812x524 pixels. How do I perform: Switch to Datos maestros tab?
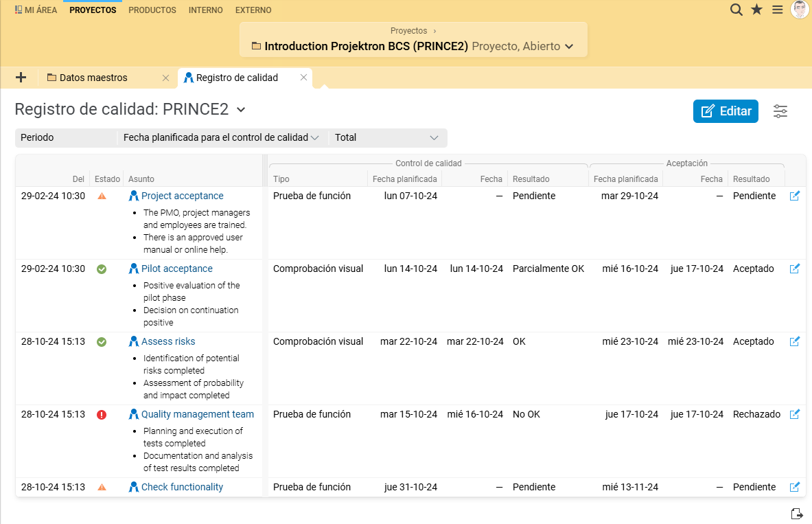point(93,78)
